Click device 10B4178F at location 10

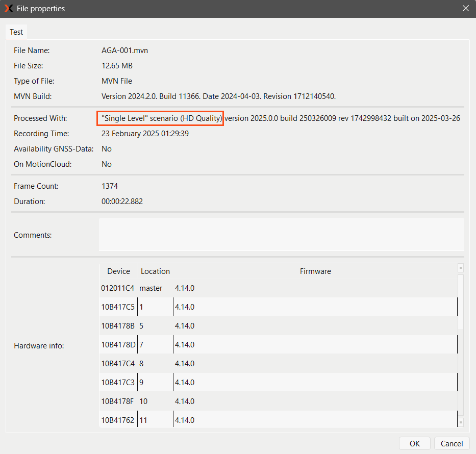pyautogui.click(x=118, y=401)
